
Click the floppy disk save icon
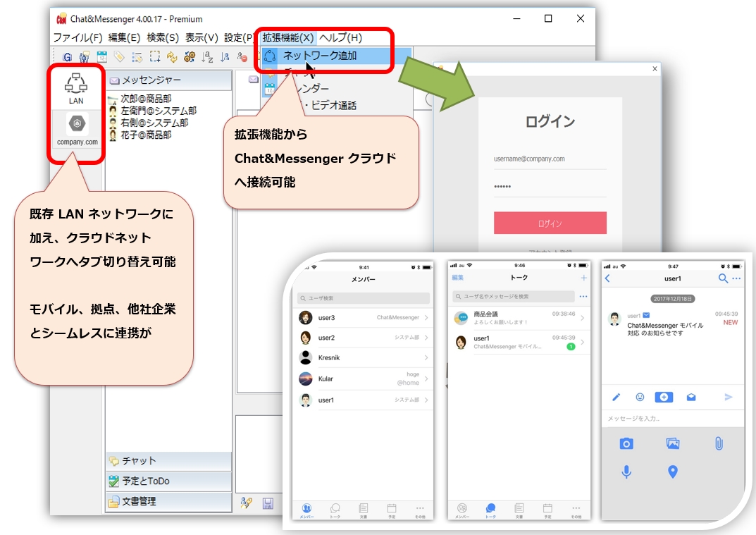pos(268,503)
